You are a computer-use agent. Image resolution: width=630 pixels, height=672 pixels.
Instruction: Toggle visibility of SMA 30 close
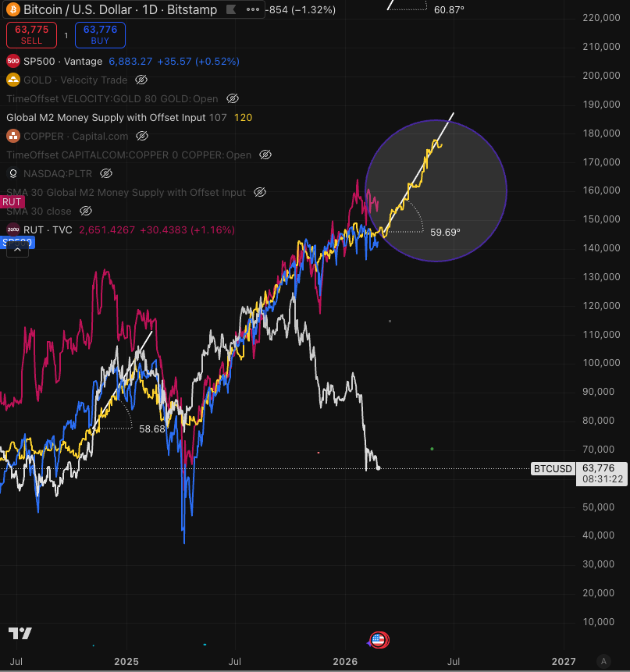86,211
